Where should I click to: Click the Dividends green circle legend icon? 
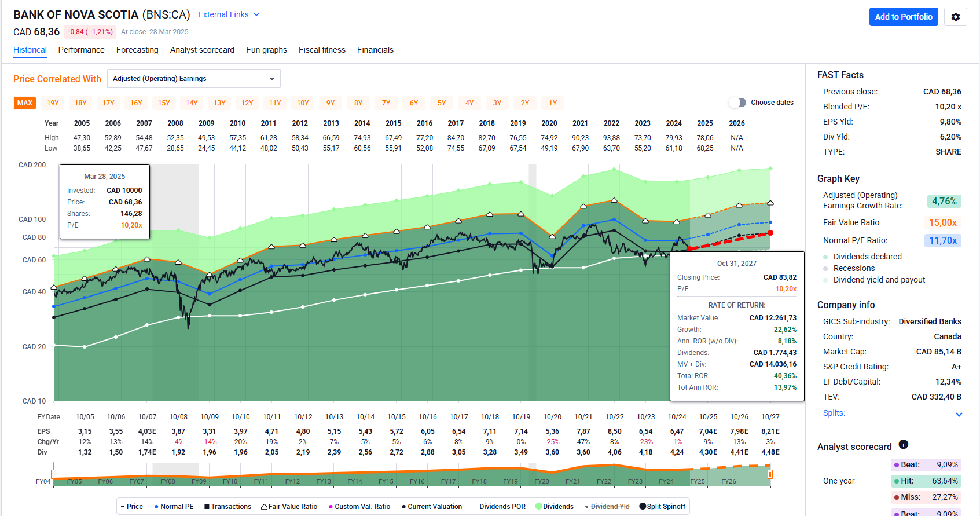pyautogui.click(x=539, y=507)
